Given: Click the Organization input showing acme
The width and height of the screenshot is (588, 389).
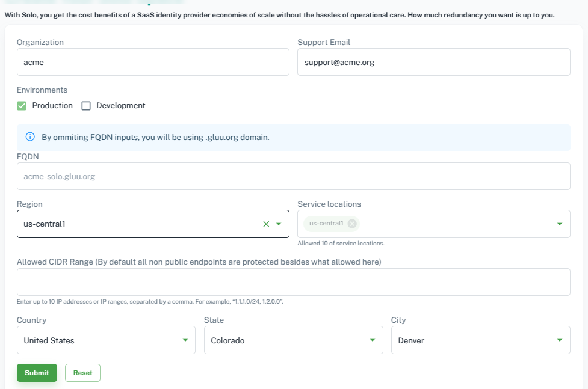Looking at the screenshot, I should tap(153, 61).
